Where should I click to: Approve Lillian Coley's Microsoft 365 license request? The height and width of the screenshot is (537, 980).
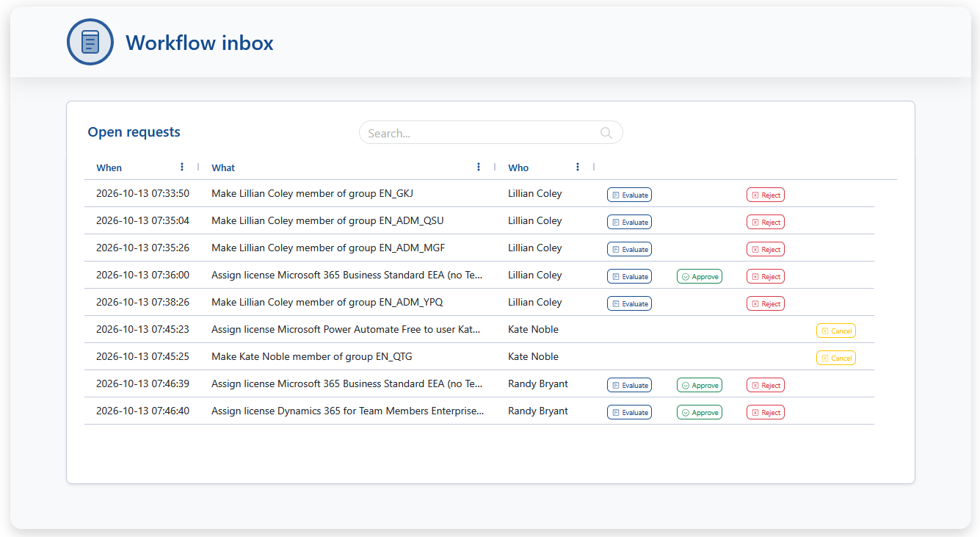tap(700, 276)
